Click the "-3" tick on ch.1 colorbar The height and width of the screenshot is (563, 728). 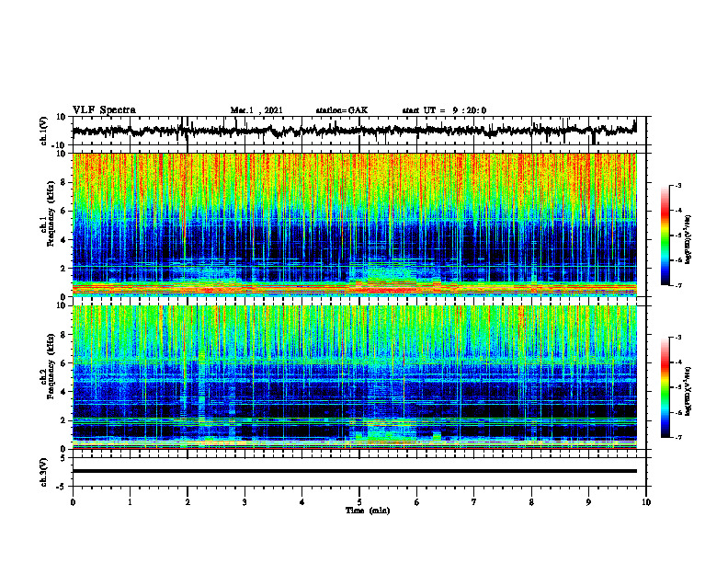pos(677,186)
